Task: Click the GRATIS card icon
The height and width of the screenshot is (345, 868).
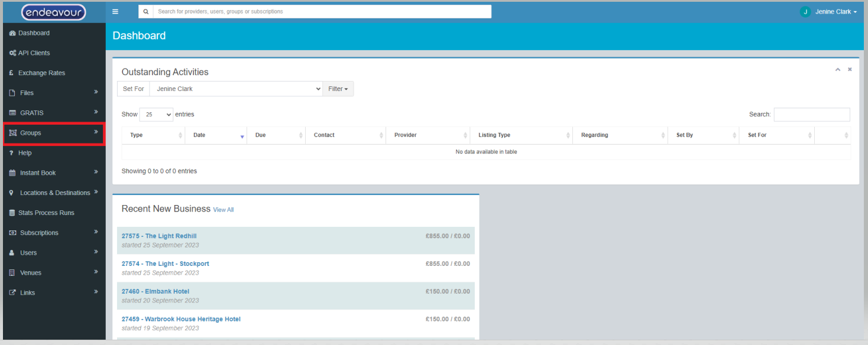Action: pyautogui.click(x=12, y=113)
